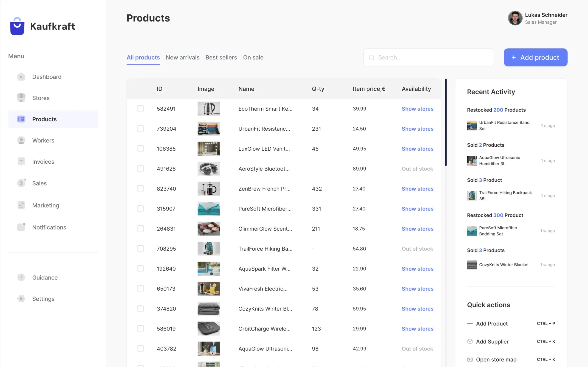Select the CozyKnits Winter Blanket row checkbox
This screenshot has height=367, width=588.
coord(140,308)
